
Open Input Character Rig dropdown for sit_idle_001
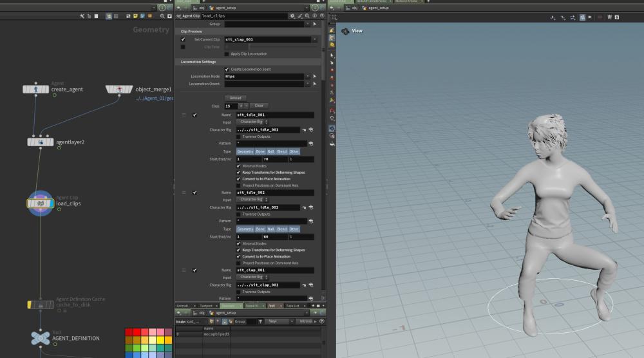point(252,122)
